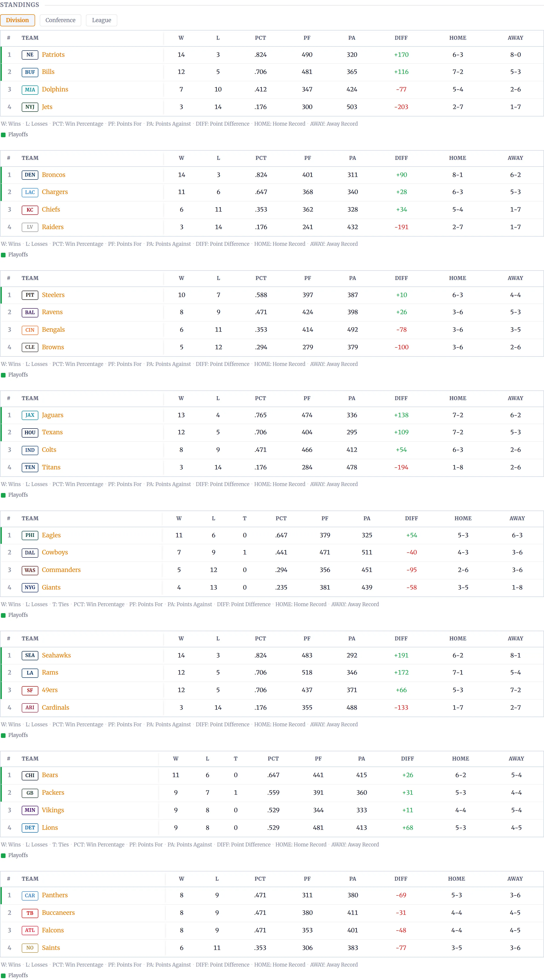This screenshot has width=544, height=980.
Task: Click DIFF column header in first table
Action: tap(401, 38)
